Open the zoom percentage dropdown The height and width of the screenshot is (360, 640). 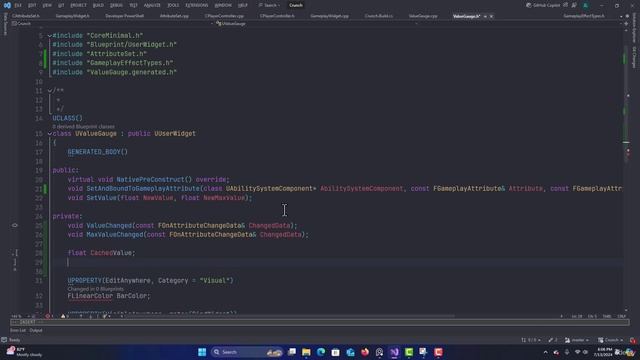[x=23, y=316]
